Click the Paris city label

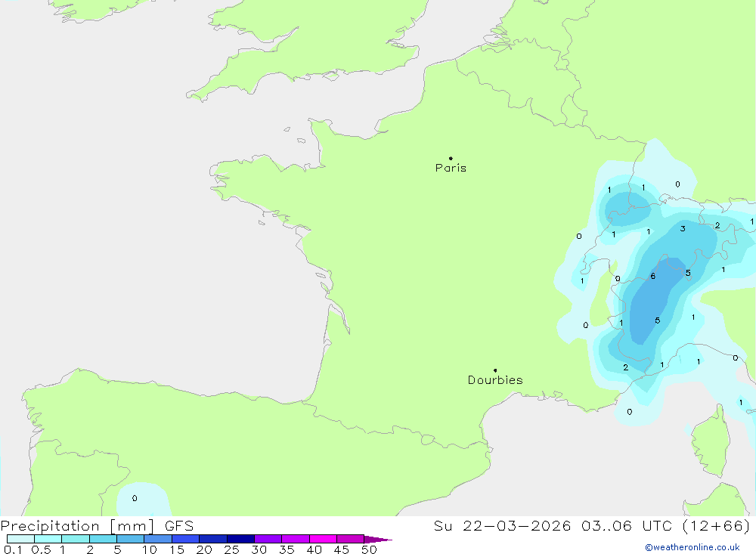pyautogui.click(x=451, y=168)
